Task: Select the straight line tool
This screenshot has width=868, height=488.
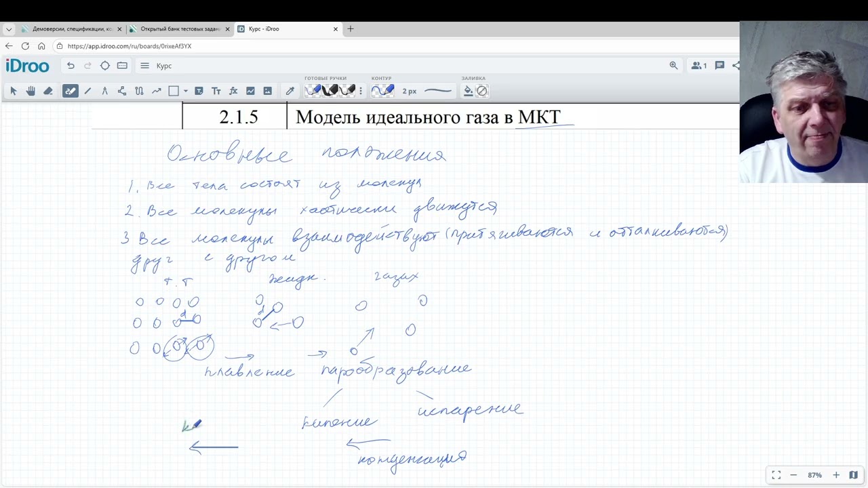Action: coord(87,91)
